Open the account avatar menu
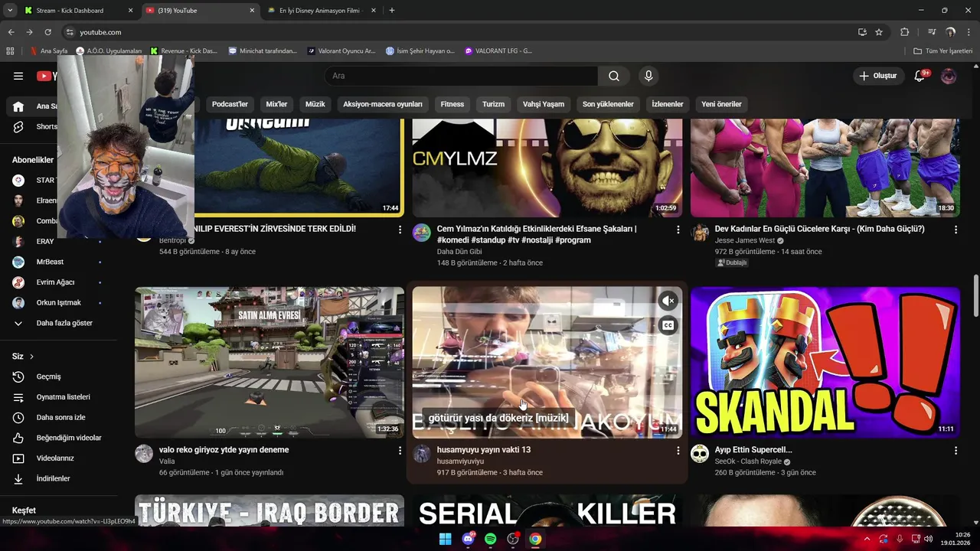This screenshot has width=980, height=551. (x=949, y=76)
